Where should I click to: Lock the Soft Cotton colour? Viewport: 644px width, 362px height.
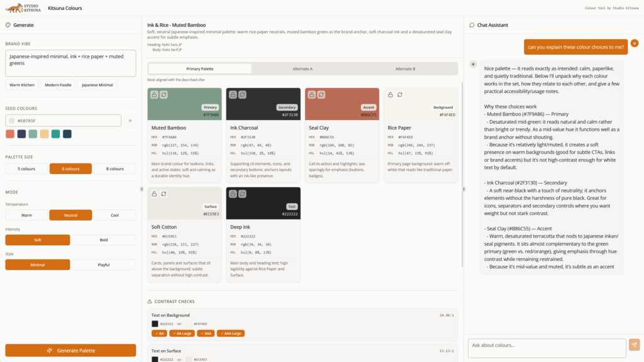tap(155, 194)
